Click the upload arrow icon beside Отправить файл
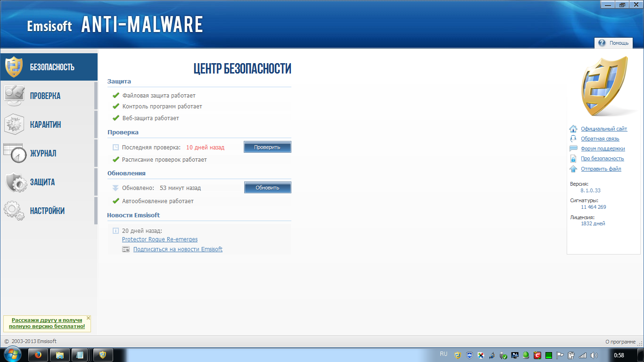644x362 pixels. pos(573,169)
